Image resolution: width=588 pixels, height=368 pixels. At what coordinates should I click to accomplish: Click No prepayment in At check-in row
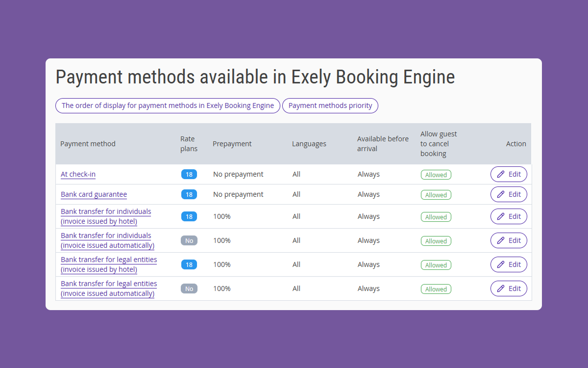click(x=238, y=174)
